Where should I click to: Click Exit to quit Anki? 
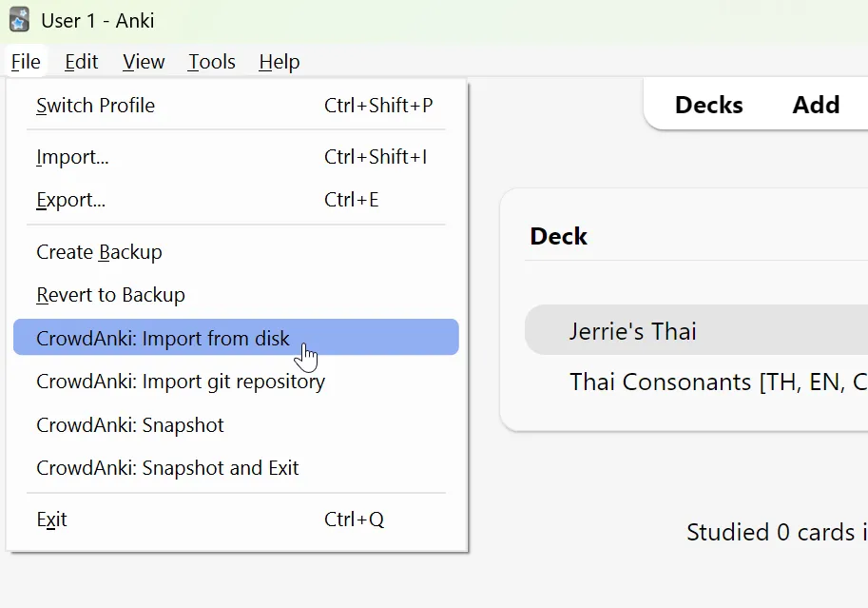(x=51, y=520)
